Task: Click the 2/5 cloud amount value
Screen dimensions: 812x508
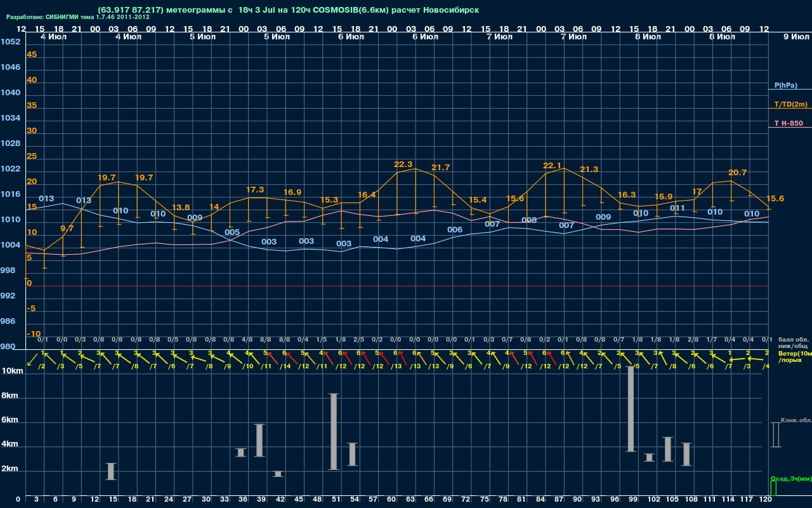Action: 359,340
